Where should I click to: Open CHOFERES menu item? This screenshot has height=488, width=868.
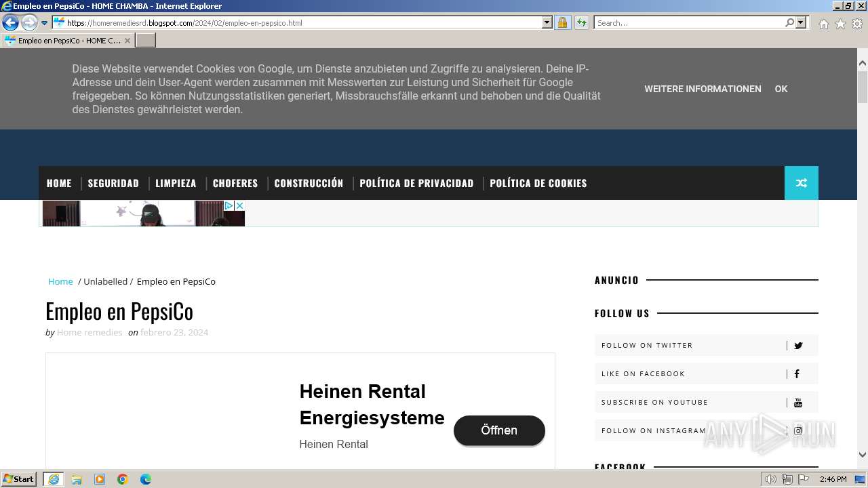235,183
